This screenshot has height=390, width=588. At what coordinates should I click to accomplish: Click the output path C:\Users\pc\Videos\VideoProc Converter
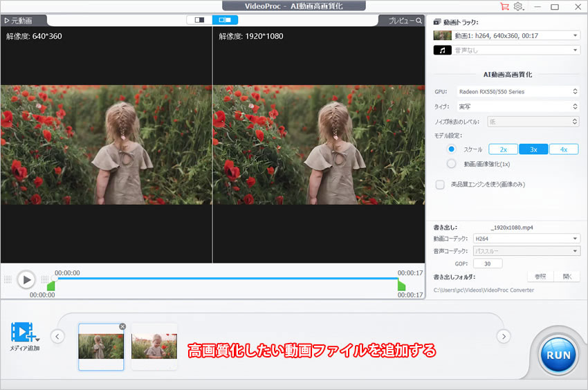[484, 290]
